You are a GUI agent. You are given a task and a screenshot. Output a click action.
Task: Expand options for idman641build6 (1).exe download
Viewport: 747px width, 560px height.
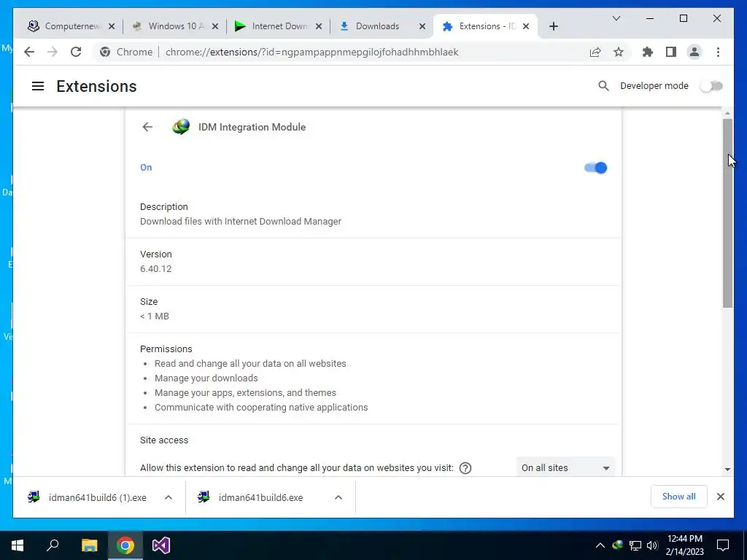pos(169,497)
